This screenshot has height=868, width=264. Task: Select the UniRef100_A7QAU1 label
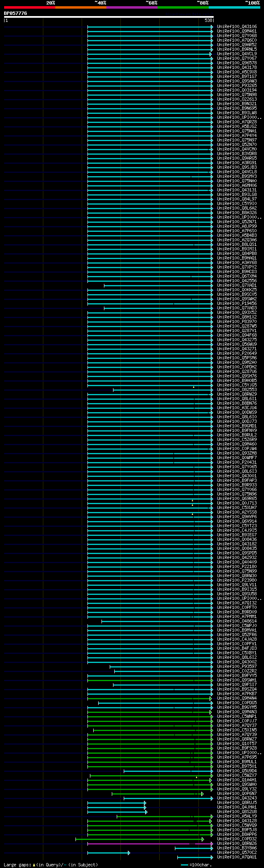(x=237, y=857)
